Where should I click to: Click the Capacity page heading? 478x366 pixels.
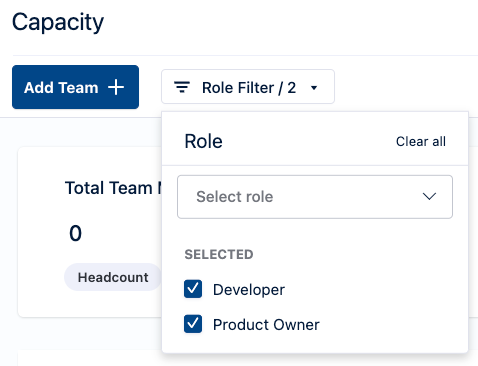click(x=58, y=23)
